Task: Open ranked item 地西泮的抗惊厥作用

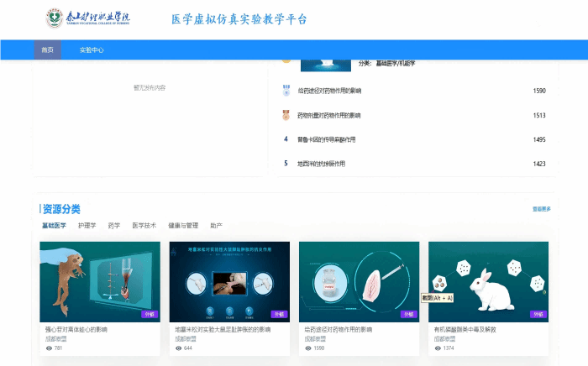Action: (321, 164)
